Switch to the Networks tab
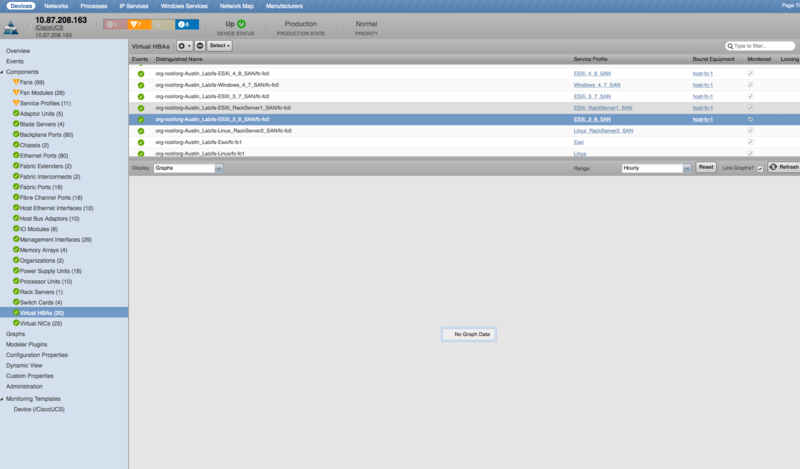 56,6
